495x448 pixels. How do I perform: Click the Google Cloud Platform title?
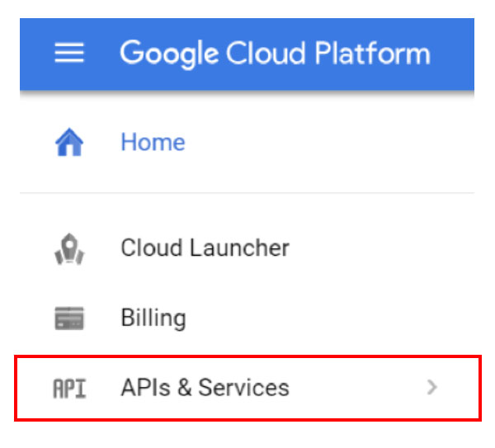(x=275, y=54)
